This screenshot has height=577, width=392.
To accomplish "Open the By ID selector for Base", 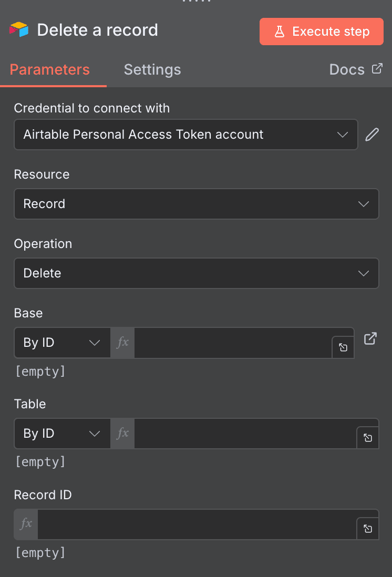I will tap(61, 343).
